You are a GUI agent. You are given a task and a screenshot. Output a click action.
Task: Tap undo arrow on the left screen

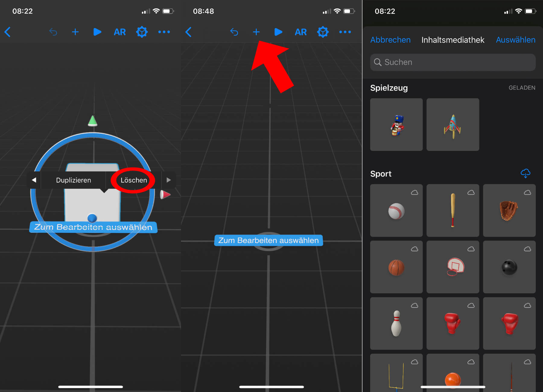coord(53,32)
